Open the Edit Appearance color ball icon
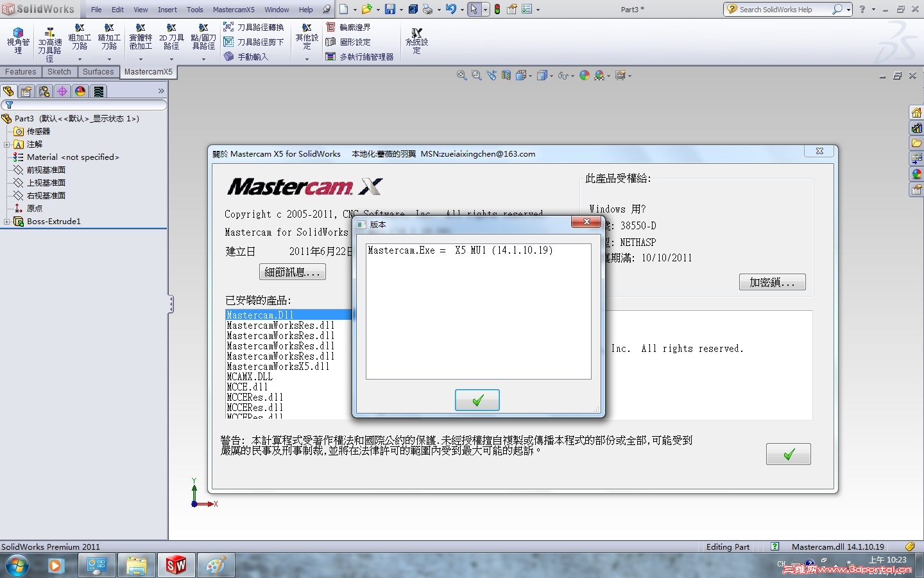The height and width of the screenshot is (578, 924). 584,75
